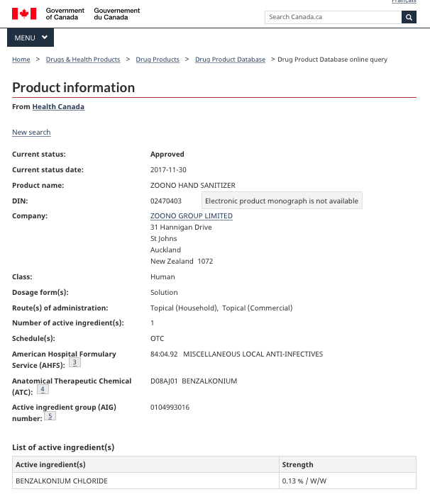Go to the Home breadcrumb
This screenshot has width=430, height=504.
[x=21, y=60]
